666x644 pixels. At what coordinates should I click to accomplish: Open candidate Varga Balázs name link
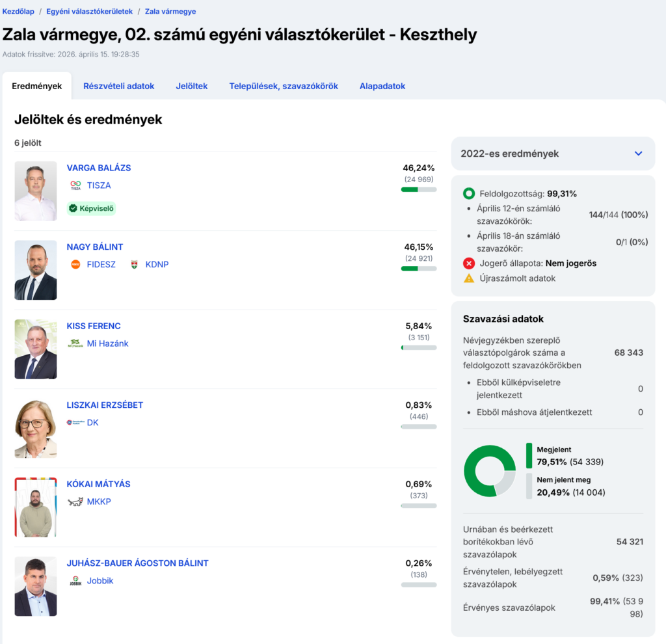pos(99,168)
